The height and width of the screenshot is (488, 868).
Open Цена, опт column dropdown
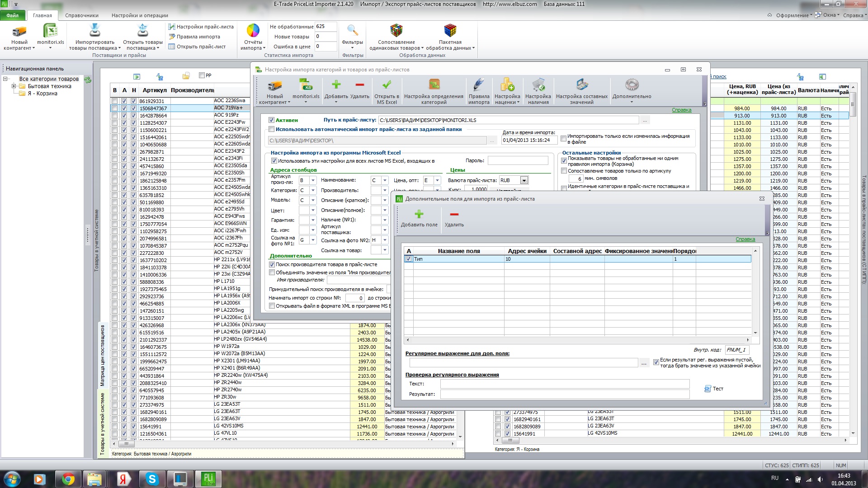coord(437,180)
